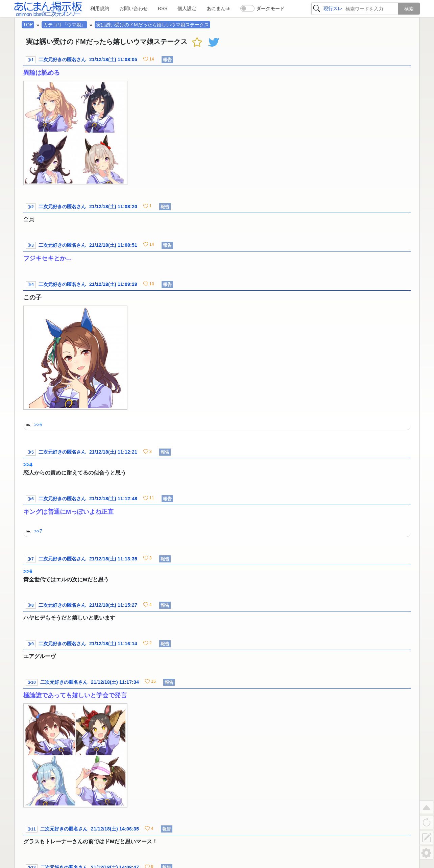Jump to top with the up-arrow button

pyautogui.click(x=427, y=807)
